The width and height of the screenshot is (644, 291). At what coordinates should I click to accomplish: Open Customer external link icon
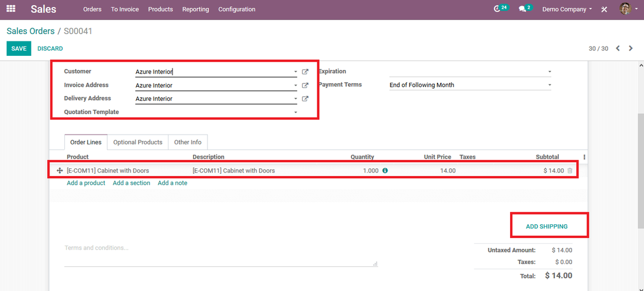(x=305, y=71)
